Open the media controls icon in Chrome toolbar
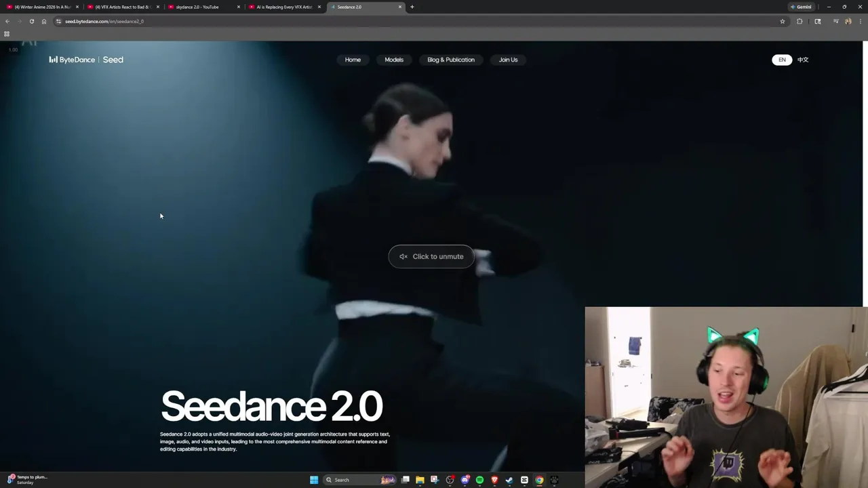The width and height of the screenshot is (868, 488). tap(836, 21)
